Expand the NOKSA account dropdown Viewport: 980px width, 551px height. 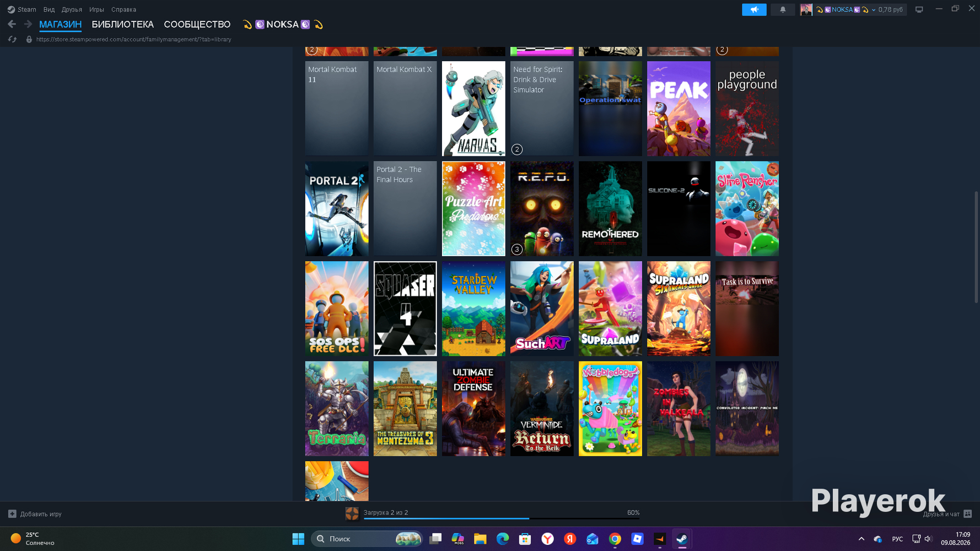(873, 10)
